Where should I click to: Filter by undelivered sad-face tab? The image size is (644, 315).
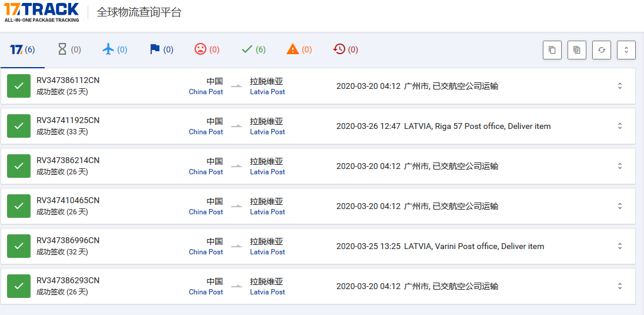[207, 49]
